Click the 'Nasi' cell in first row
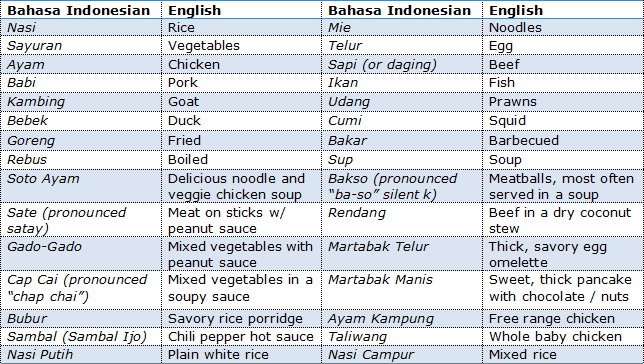Image resolution: width=644 pixels, height=364 pixels. pyautogui.click(x=81, y=28)
